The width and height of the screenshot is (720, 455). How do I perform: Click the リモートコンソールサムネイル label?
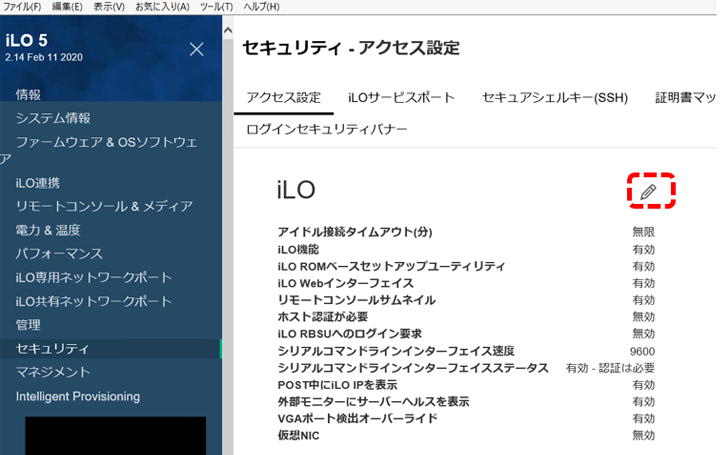pos(356,300)
